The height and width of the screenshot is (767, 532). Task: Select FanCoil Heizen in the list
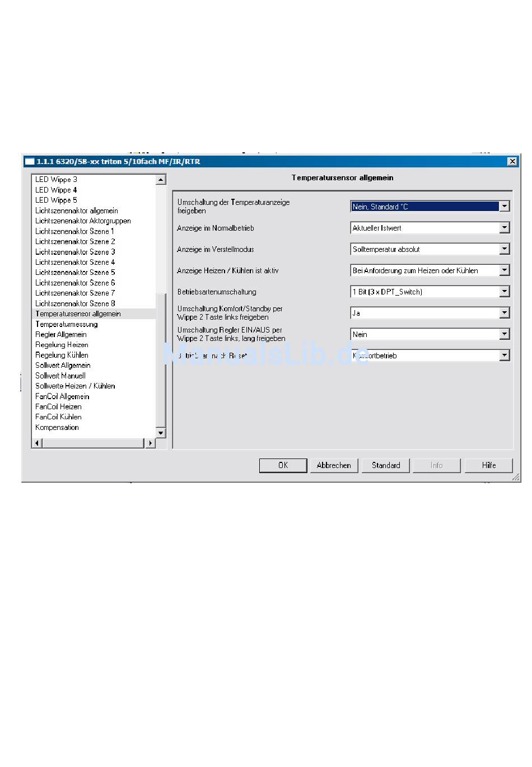point(58,406)
